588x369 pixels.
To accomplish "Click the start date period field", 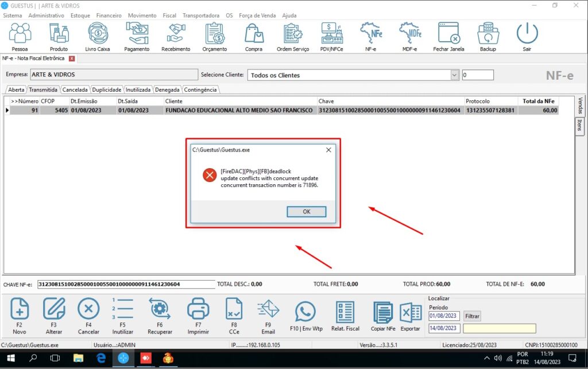I will [444, 316].
